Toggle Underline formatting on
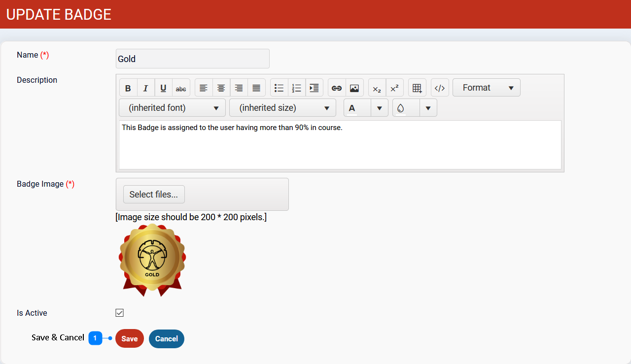The image size is (631, 364). 163,88
